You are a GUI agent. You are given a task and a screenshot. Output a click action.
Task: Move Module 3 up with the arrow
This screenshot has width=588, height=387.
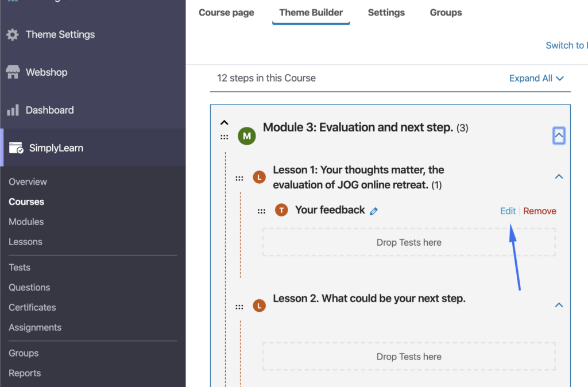coord(225,122)
